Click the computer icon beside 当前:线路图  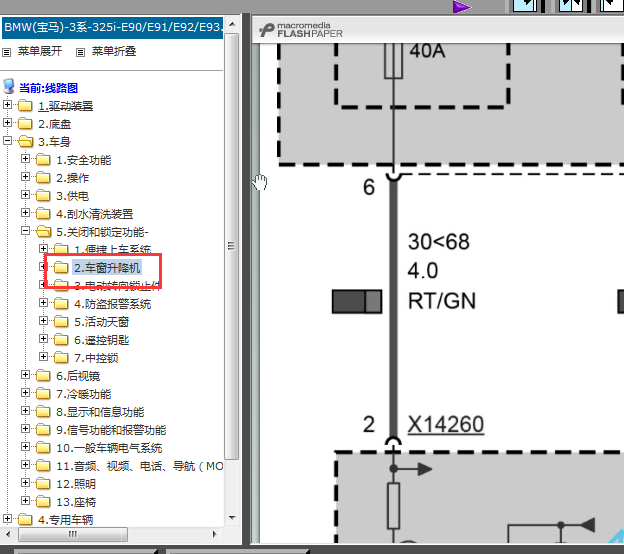click(9, 86)
